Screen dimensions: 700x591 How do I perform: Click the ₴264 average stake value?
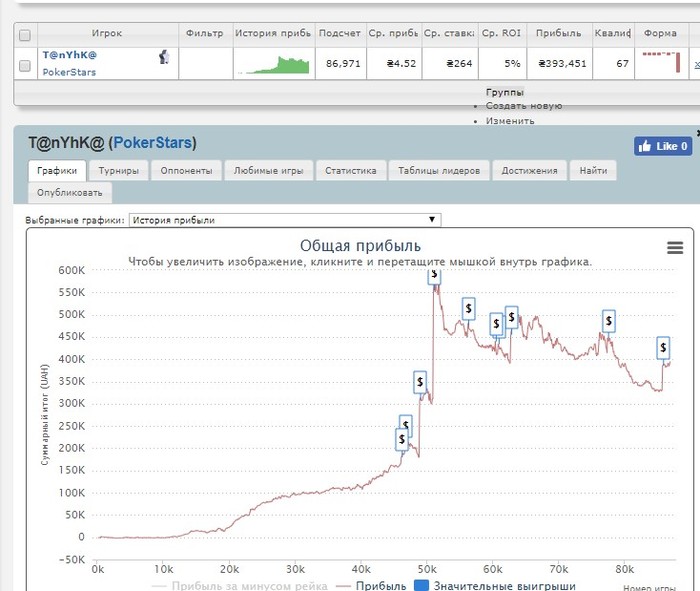pyautogui.click(x=459, y=64)
